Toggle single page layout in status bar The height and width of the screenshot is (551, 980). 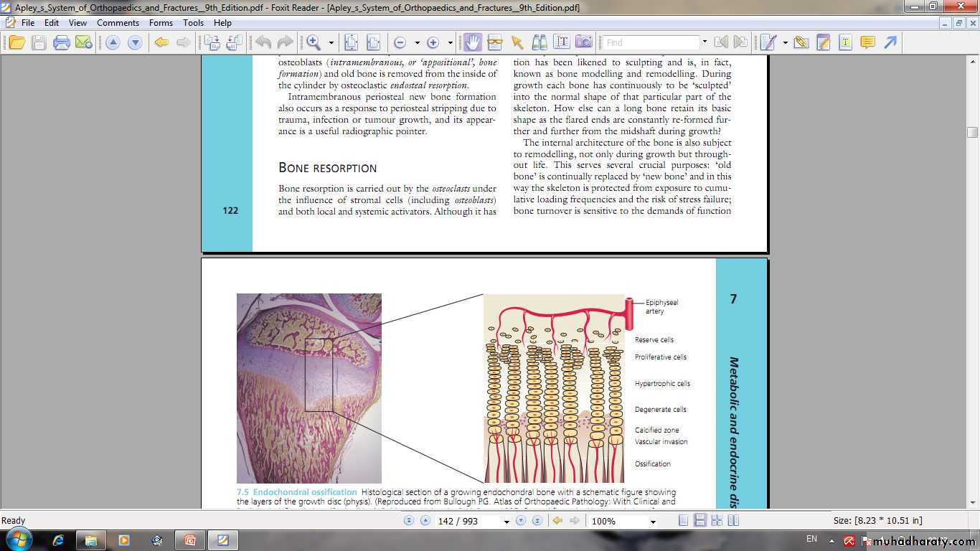(x=684, y=521)
